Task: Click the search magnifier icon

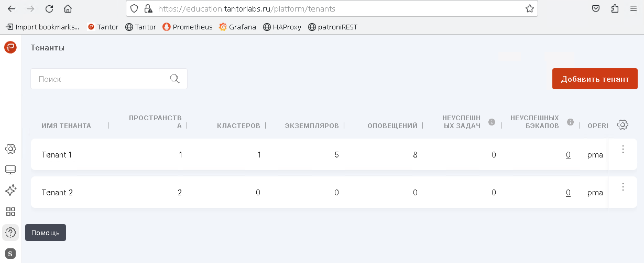Action: coord(175,79)
